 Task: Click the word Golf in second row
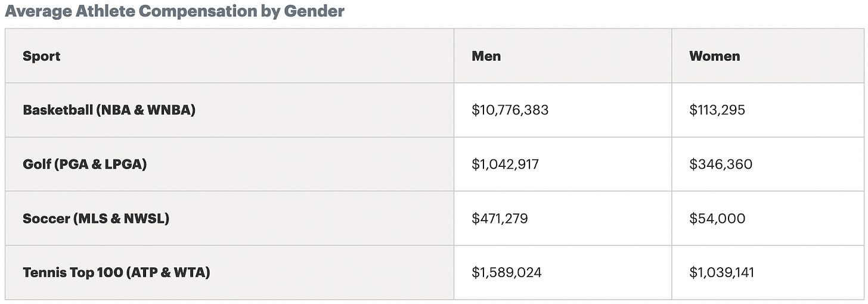[x=36, y=165]
